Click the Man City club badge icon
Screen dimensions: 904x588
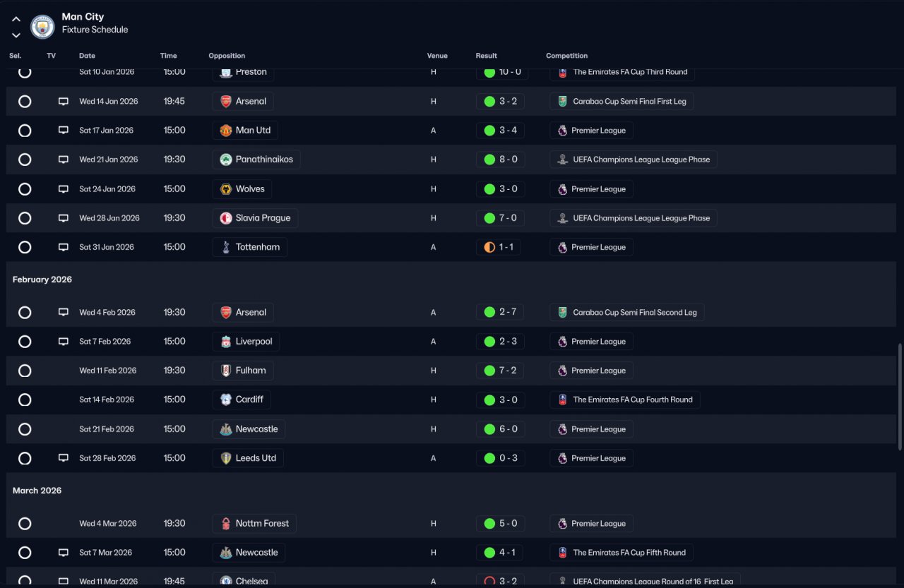tap(42, 27)
